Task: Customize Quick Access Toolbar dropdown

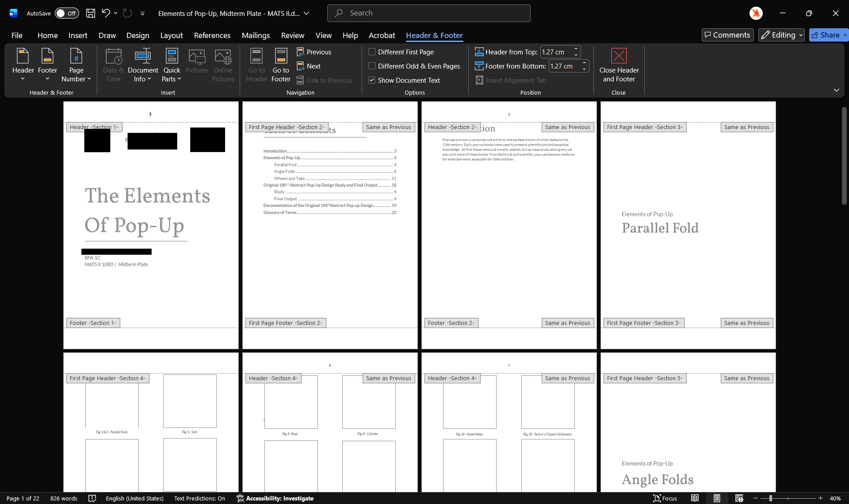Action: pos(142,14)
